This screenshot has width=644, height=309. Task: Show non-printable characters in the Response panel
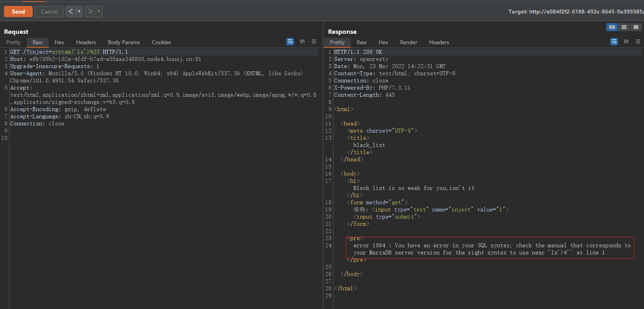point(626,41)
